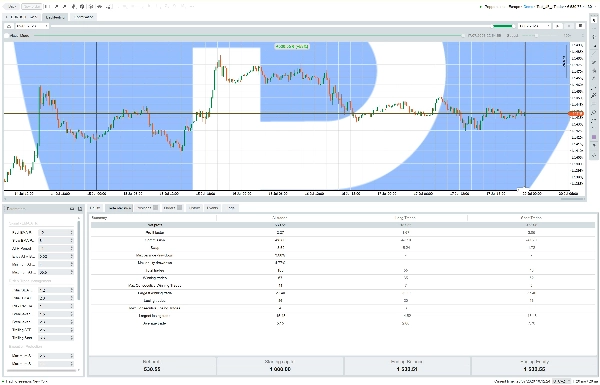Screen dimensions: 600x385
Task: Click the first small button right of the date dropdown
Action: coord(558,26)
